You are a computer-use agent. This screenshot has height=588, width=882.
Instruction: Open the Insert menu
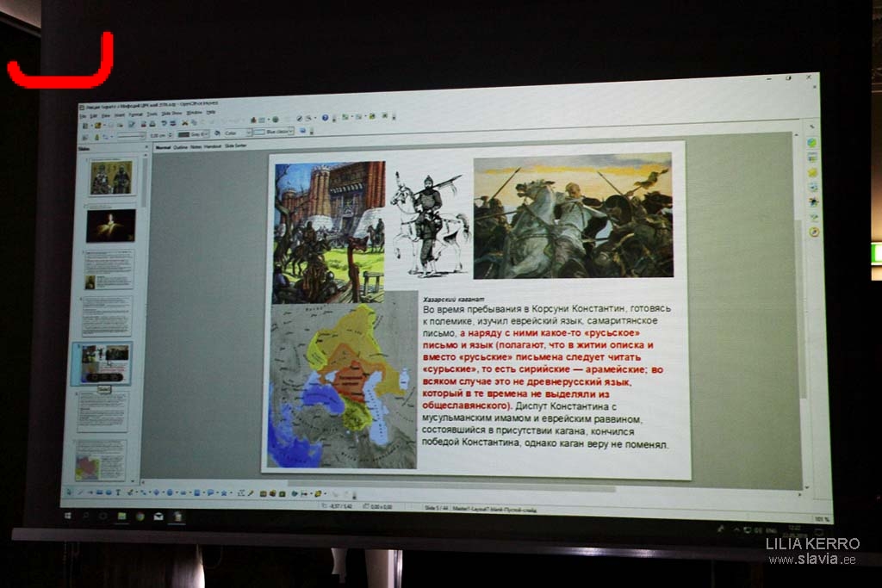119,115
